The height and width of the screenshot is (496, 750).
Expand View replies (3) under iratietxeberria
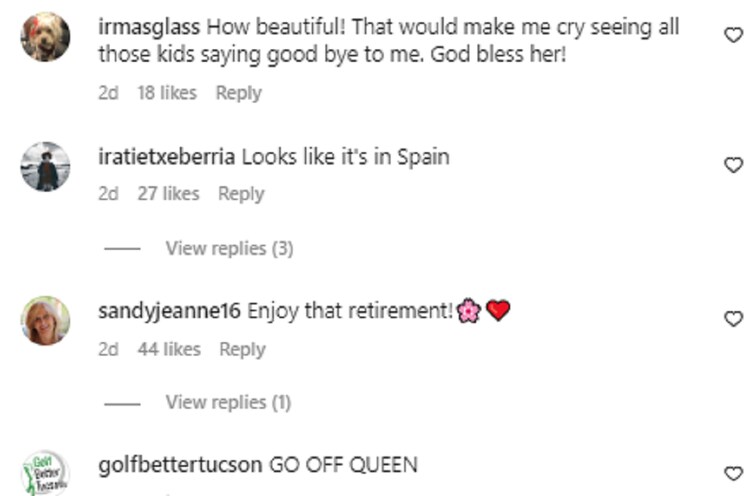[x=229, y=248]
